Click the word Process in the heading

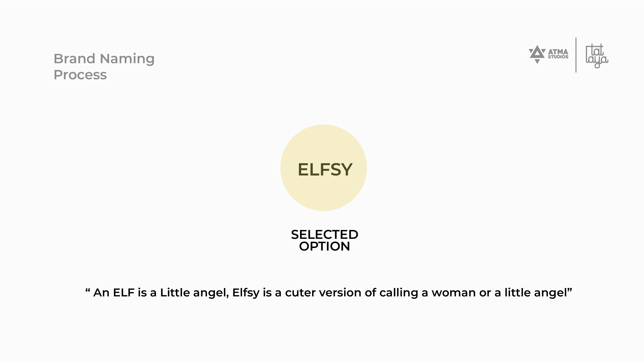[80, 75]
